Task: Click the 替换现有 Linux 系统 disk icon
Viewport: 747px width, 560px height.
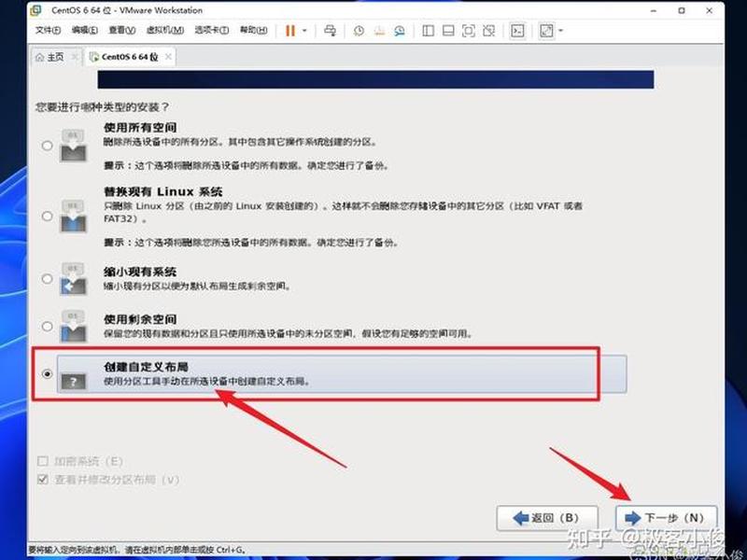Action: tap(73, 217)
